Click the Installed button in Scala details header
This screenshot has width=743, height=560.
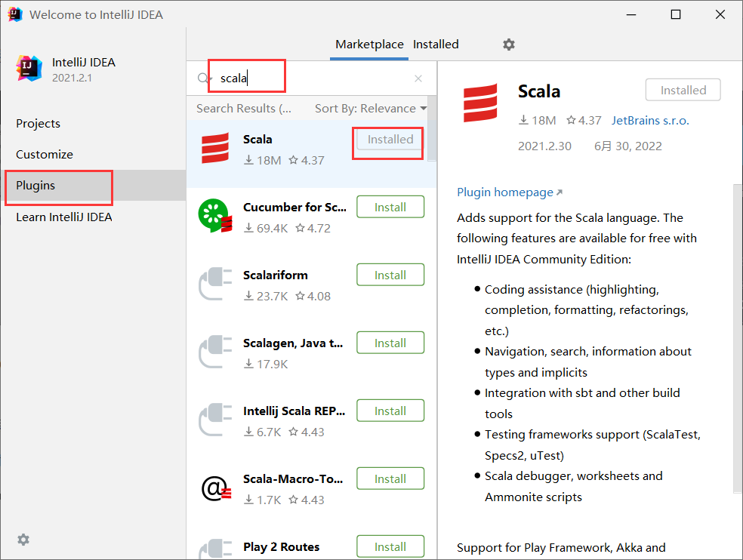(x=683, y=90)
